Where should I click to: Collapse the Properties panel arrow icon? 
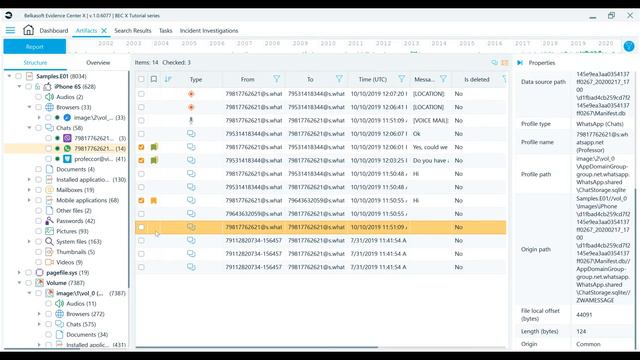tap(520, 62)
